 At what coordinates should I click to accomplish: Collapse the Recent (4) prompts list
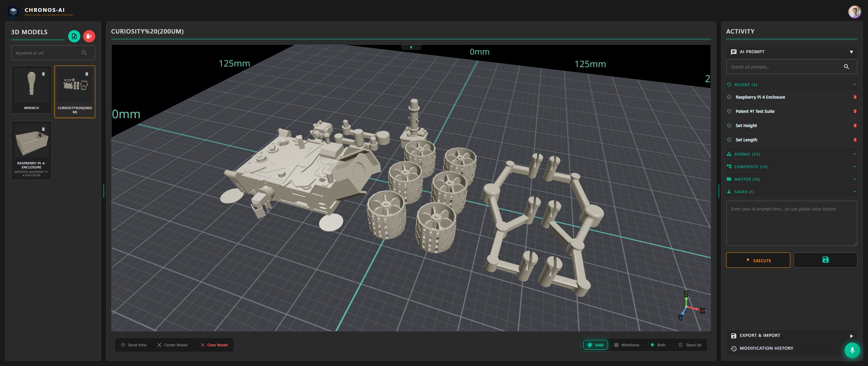pos(854,85)
